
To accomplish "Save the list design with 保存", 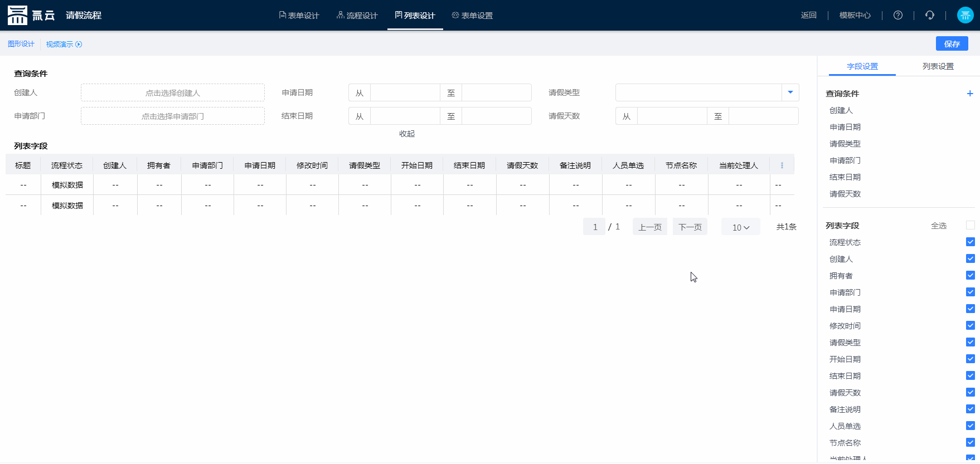I will click(x=952, y=43).
